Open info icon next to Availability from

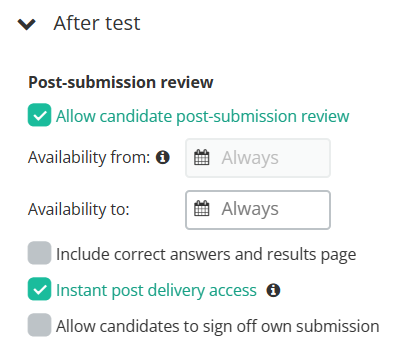click(163, 157)
